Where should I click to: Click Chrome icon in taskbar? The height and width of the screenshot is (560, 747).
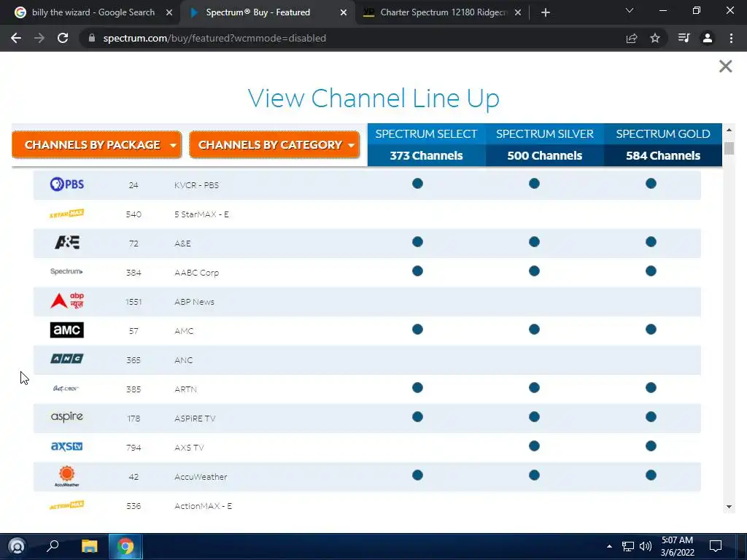pos(125,545)
